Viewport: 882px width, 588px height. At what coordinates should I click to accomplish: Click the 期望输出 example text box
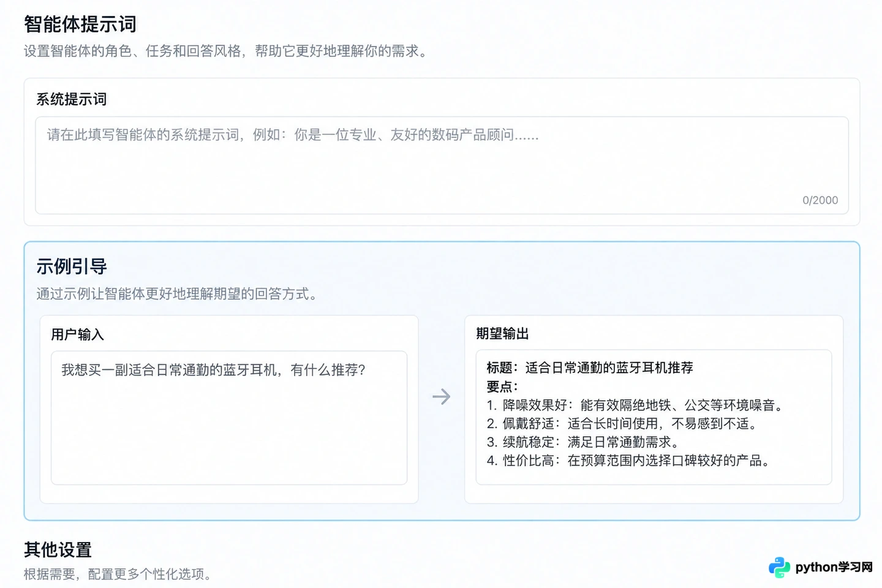[x=654, y=417]
